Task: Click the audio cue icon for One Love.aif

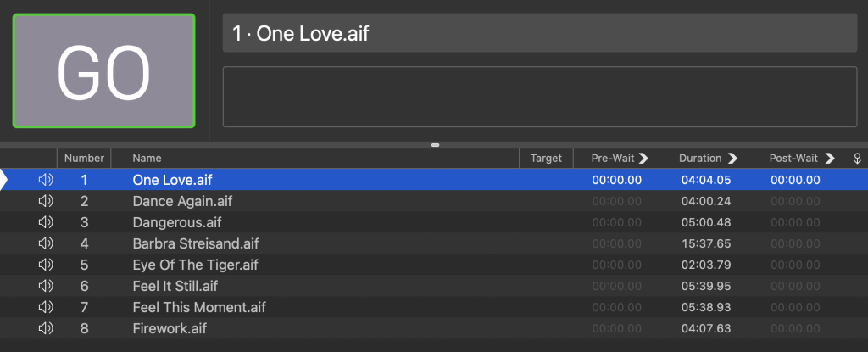Action: click(46, 180)
